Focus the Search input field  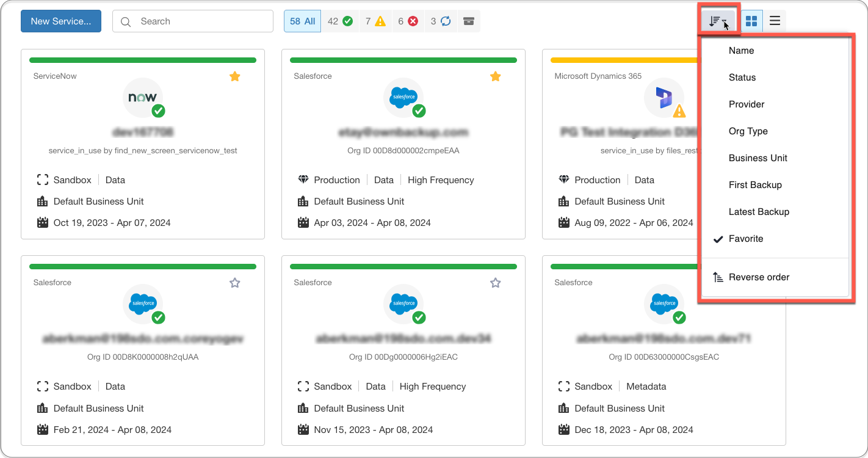click(x=193, y=21)
